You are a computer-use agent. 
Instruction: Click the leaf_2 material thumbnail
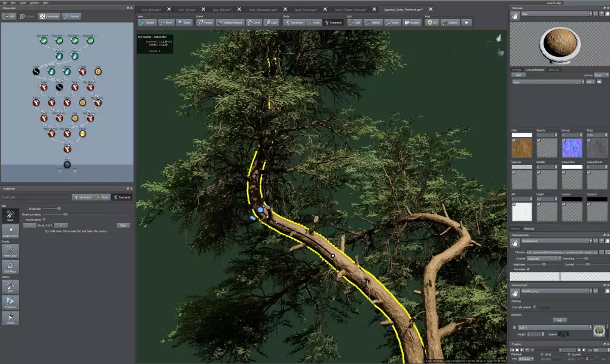click(599, 331)
